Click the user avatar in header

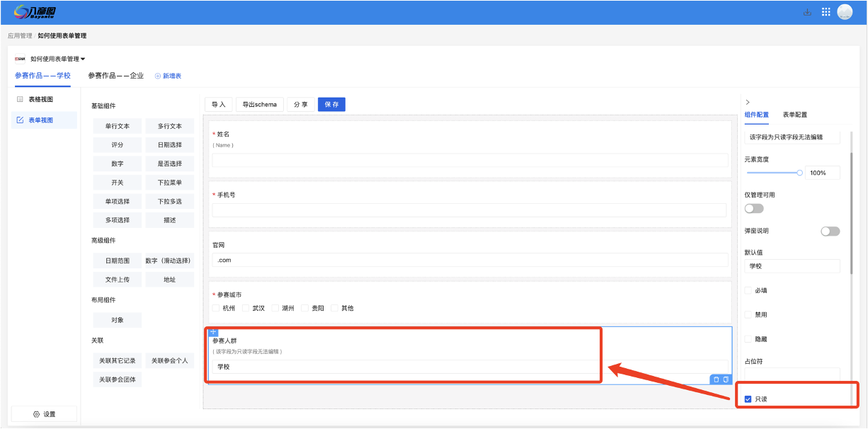(845, 12)
